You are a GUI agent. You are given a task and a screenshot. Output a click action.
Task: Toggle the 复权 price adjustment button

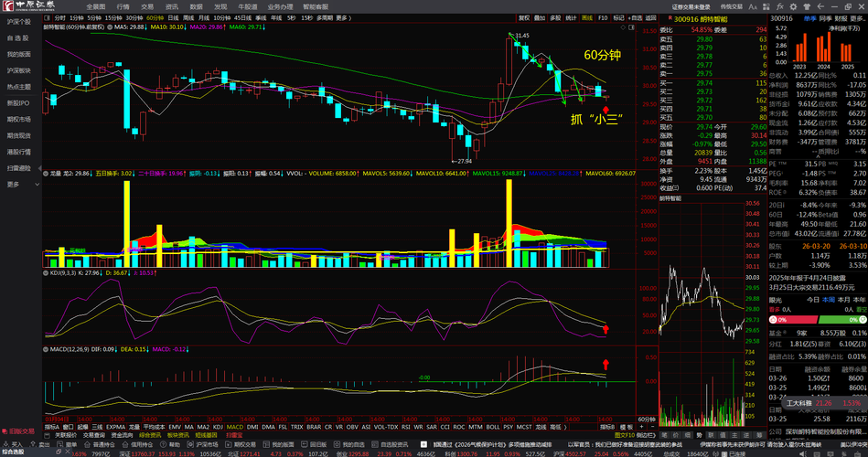pyautogui.click(x=524, y=18)
